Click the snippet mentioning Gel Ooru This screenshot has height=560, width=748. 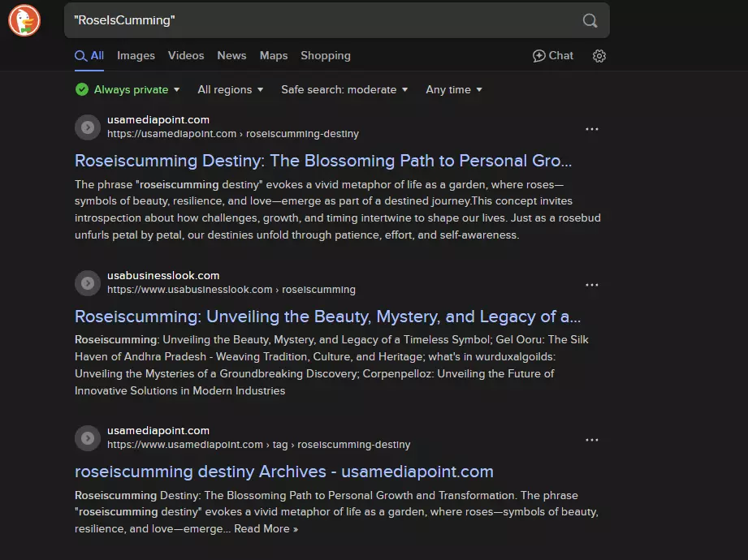pyautogui.click(x=331, y=365)
